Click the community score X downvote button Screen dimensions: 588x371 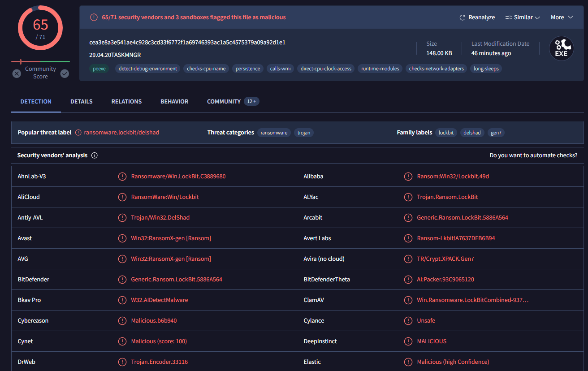[x=17, y=73]
